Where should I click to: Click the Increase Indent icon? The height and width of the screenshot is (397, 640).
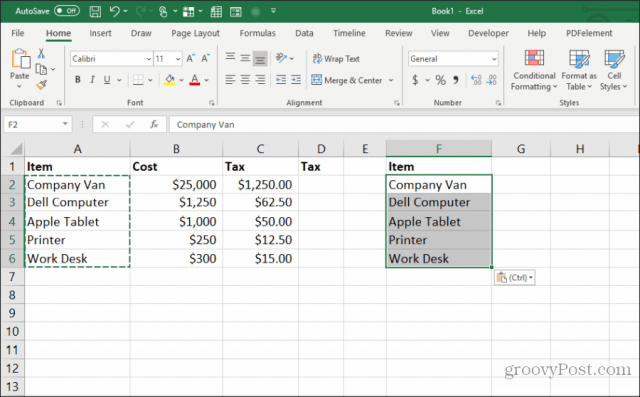(x=296, y=80)
